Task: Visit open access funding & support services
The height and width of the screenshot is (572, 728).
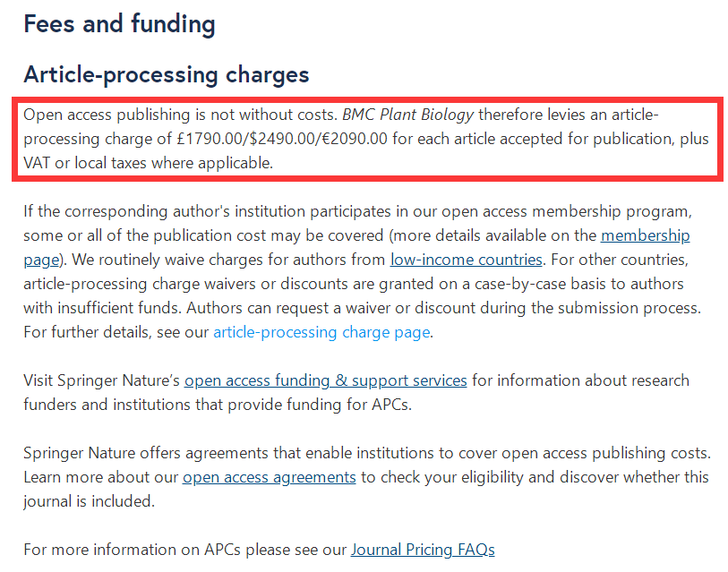Action: [x=325, y=380]
